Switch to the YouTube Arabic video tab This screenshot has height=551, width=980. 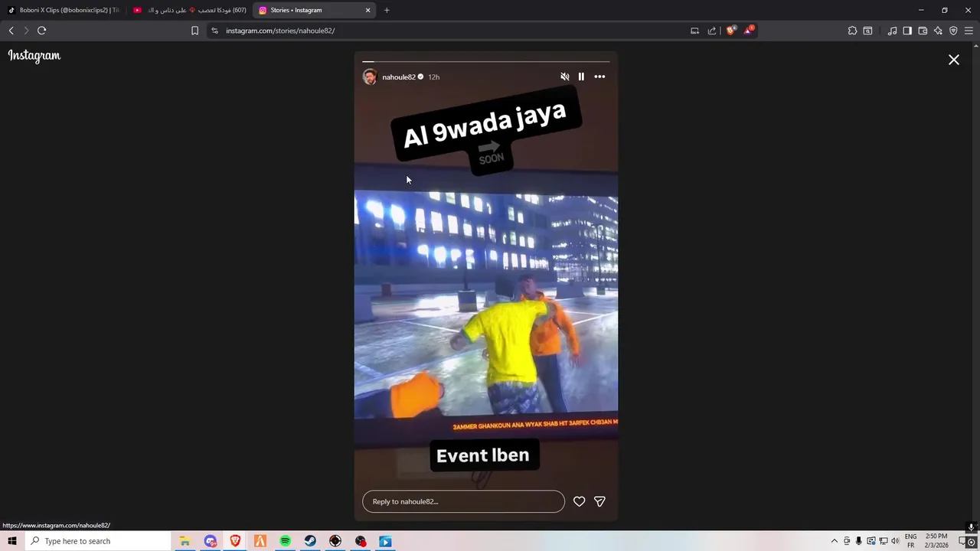[x=190, y=10]
